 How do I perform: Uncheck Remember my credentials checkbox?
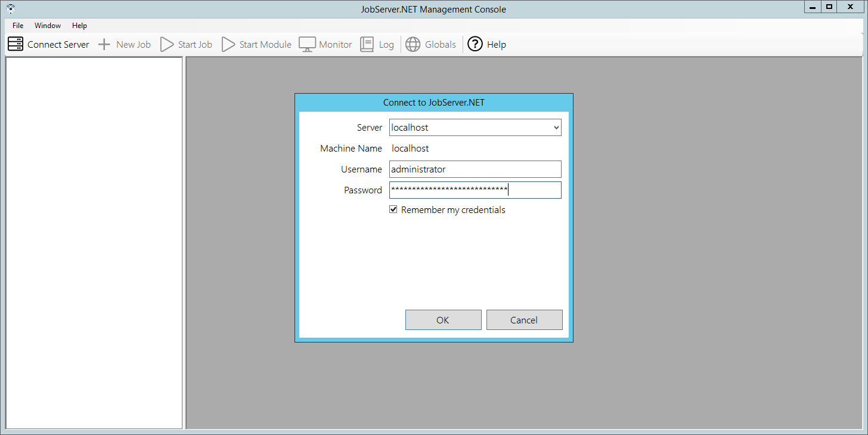(x=393, y=210)
